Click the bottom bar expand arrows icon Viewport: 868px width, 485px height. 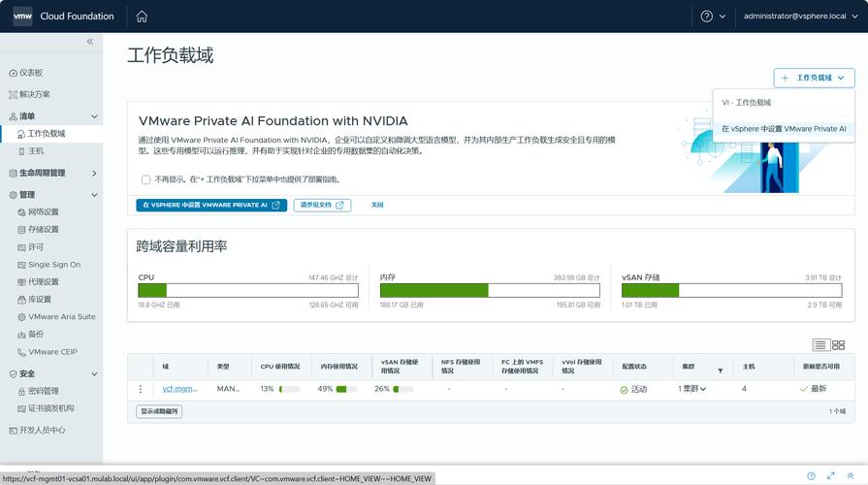[x=830, y=476]
